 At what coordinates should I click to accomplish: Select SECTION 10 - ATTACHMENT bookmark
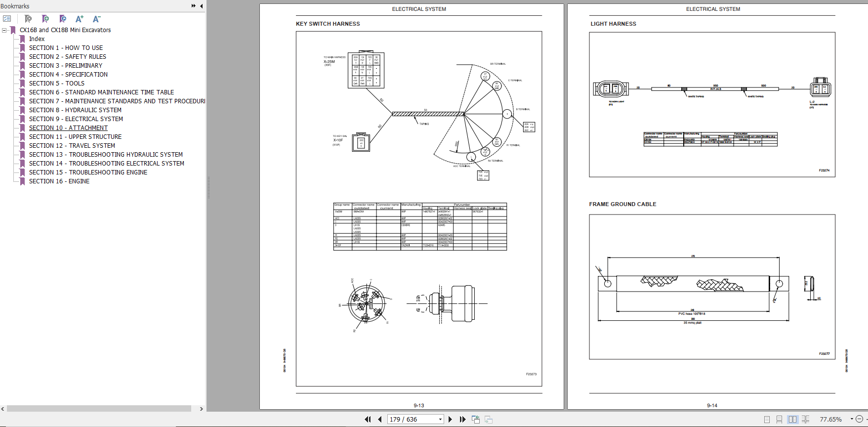[68, 128]
